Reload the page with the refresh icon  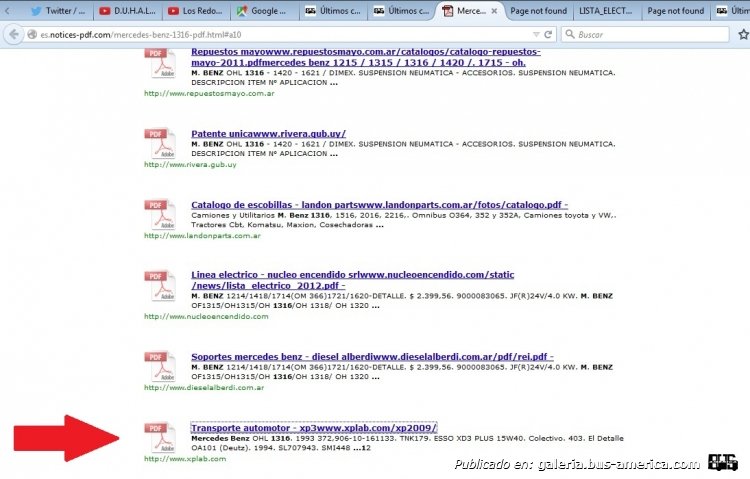click(x=548, y=34)
